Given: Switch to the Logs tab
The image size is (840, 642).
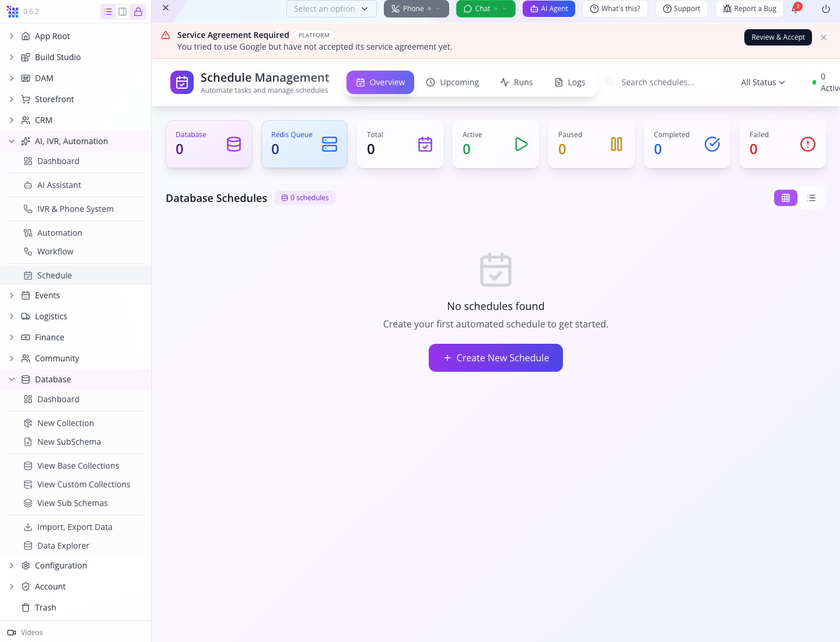Looking at the screenshot, I should [570, 82].
